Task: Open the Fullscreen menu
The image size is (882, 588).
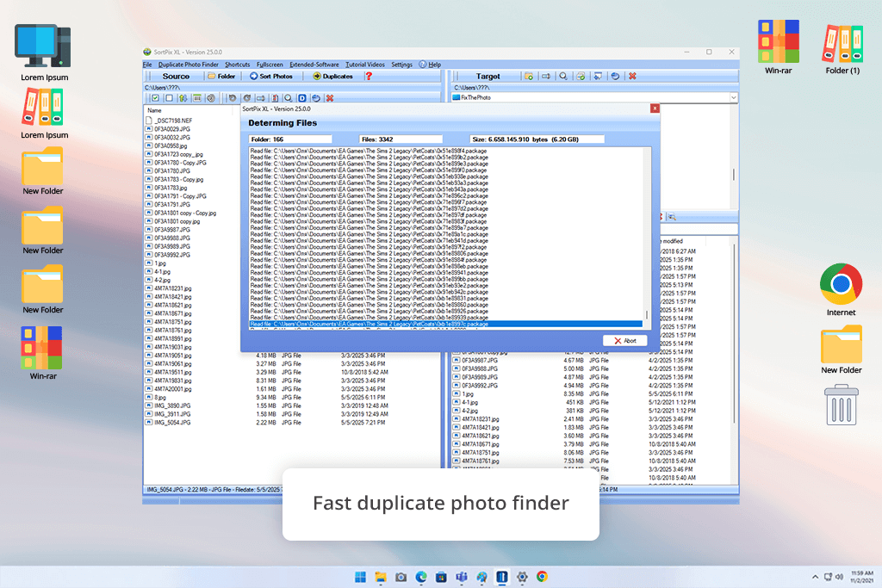Action: click(270, 65)
